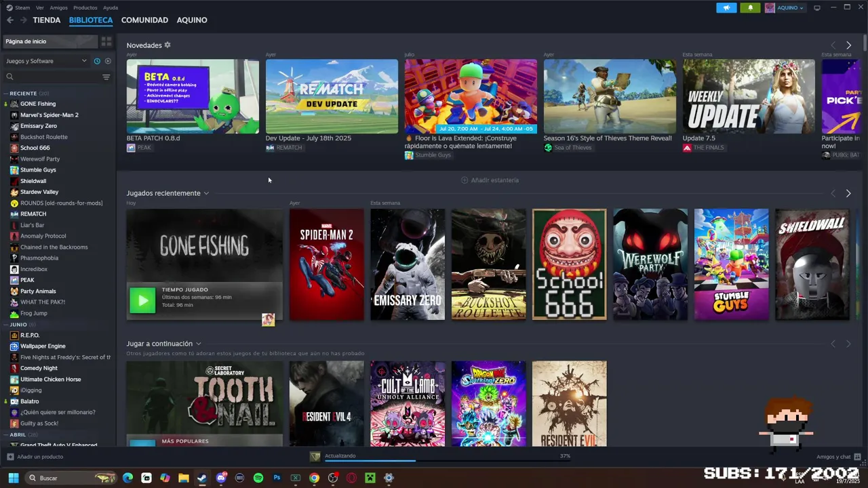Viewport: 868px width, 488px height.
Task: Click Windows taskbar Buscar search box
Action: [x=70, y=478]
